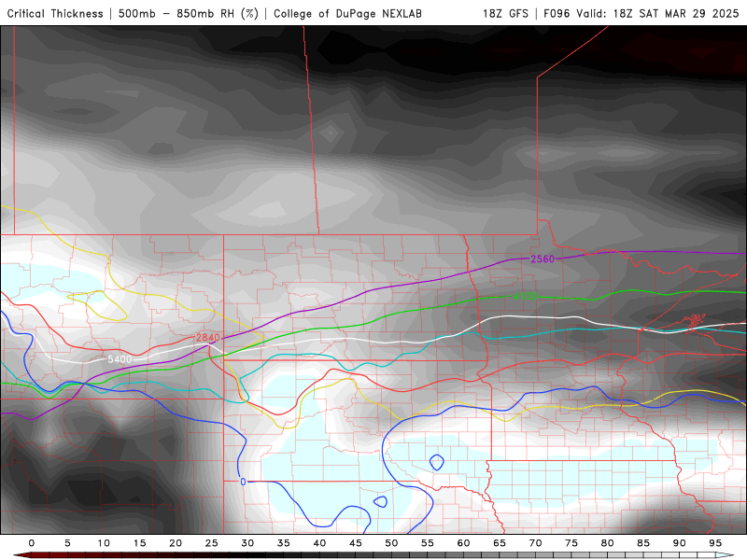Click the colorbar tick label '75'
The height and width of the screenshot is (560, 747).
point(571,543)
